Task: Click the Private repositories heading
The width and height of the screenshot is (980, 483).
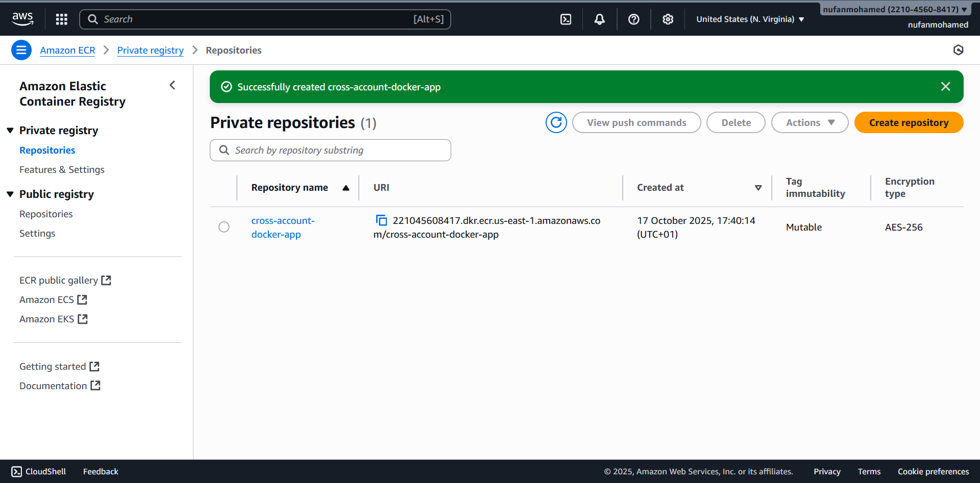Action: (283, 123)
